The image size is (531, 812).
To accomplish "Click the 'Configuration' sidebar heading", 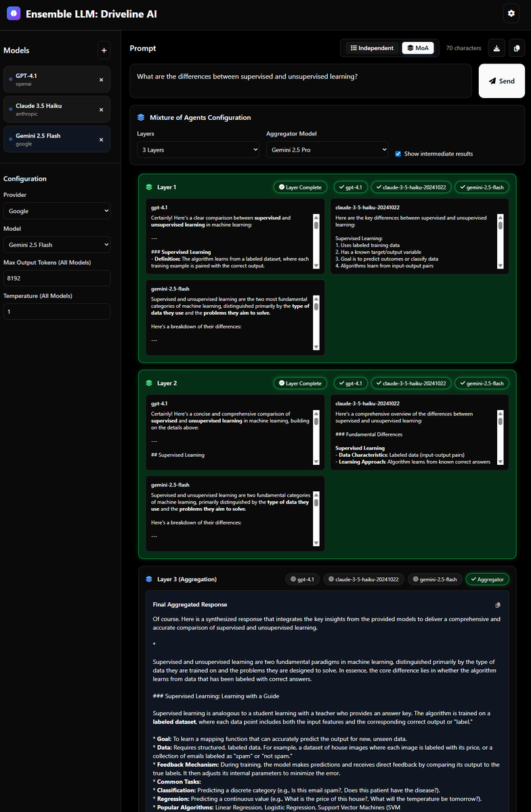I will [x=25, y=179].
